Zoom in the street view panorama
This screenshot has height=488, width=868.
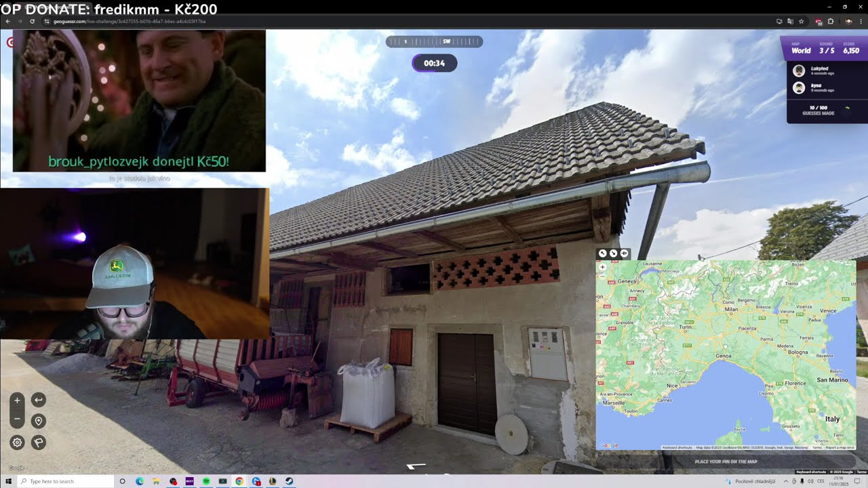coord(17,400)
